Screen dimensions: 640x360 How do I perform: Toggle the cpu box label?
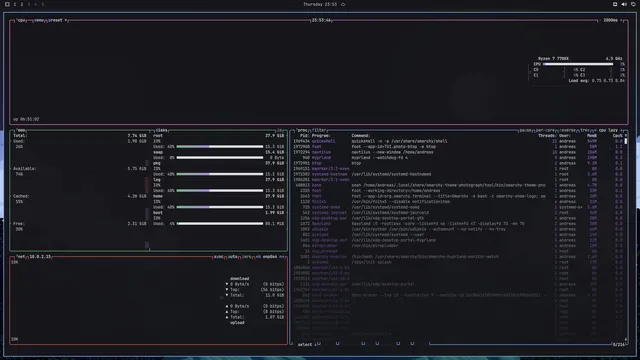tap(21, 20)
